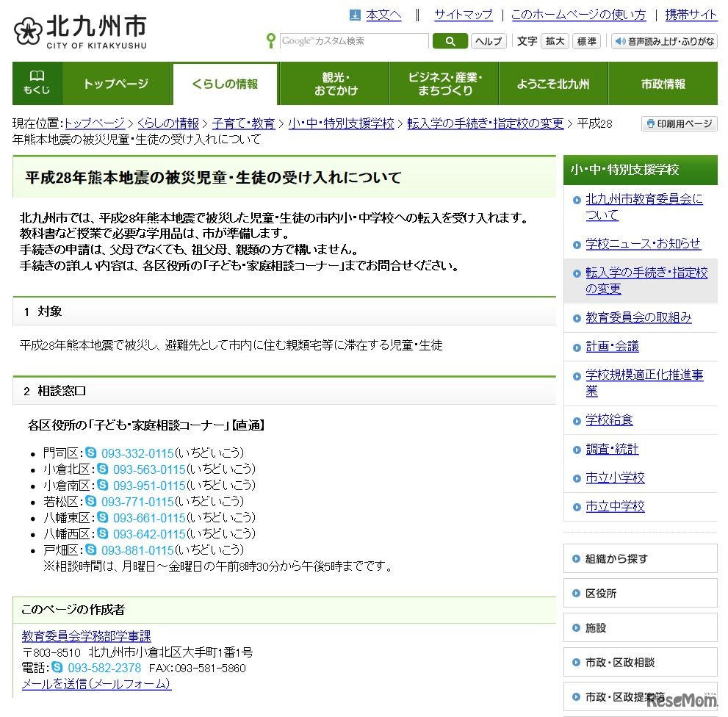
Task: Click the download arrow icon beside 本文へ
Action: [x=355, y=15]
